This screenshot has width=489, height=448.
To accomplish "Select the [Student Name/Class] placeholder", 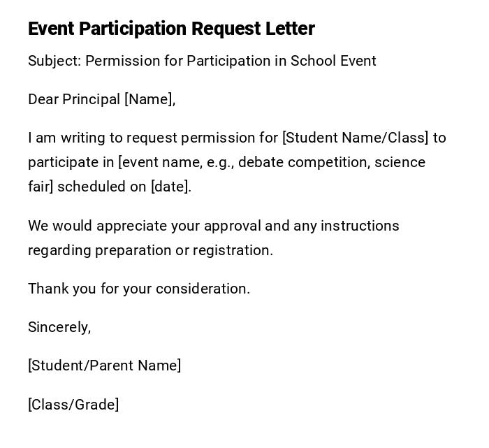I will click(355, 138).
